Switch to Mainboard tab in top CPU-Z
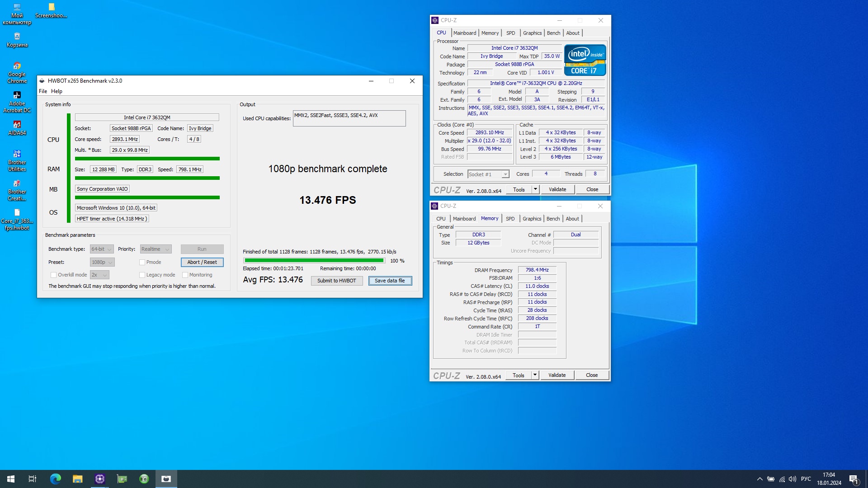The image size is (868, 488). [x=465, y=33]
